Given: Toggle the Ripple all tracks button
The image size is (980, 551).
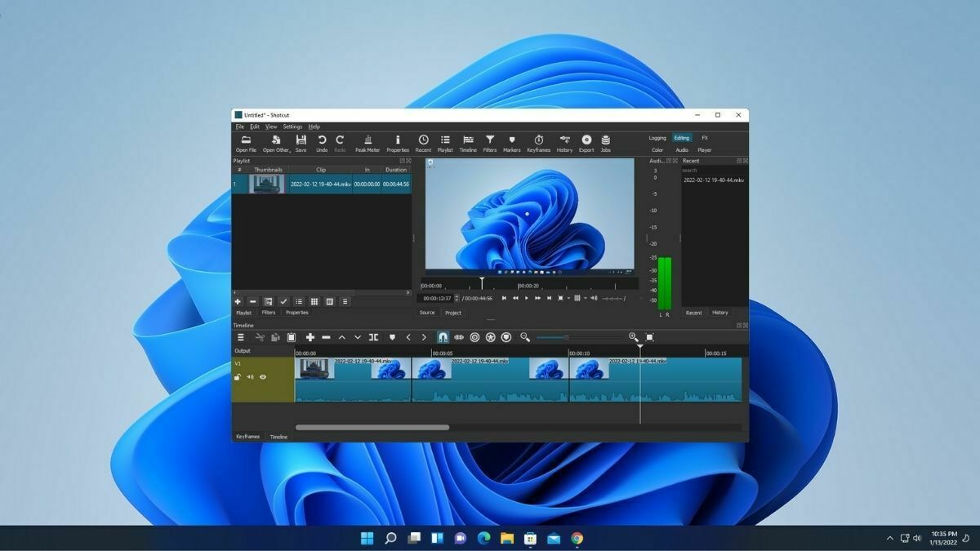Looking at the screenshot, I should pos(490,337).
